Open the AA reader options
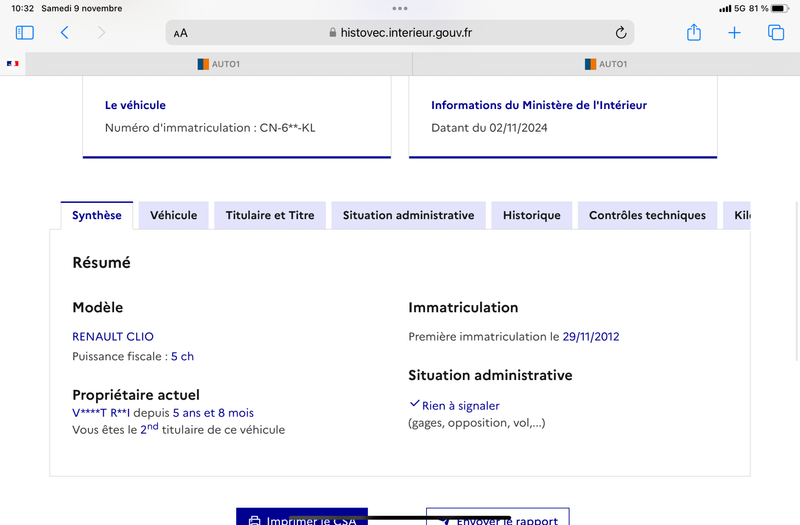Viewport: 800px width, 525px height. pyautogui.click(x=181, y=33)
